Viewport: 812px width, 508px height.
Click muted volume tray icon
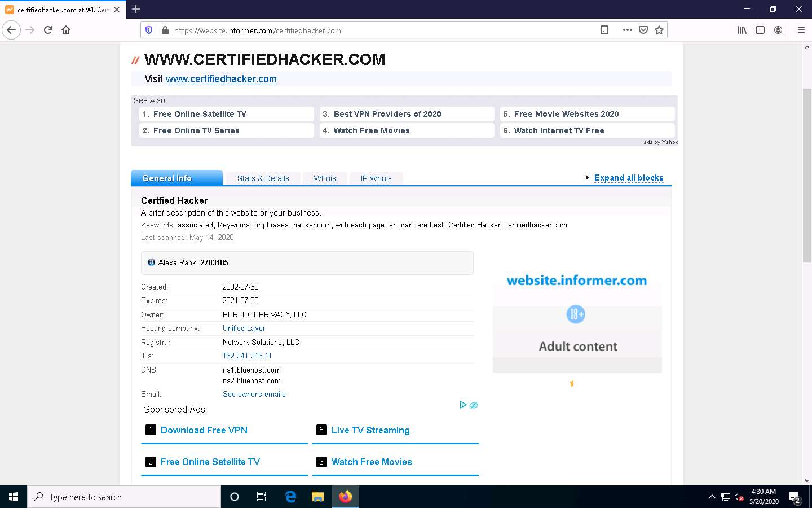(x=739, y=497)
